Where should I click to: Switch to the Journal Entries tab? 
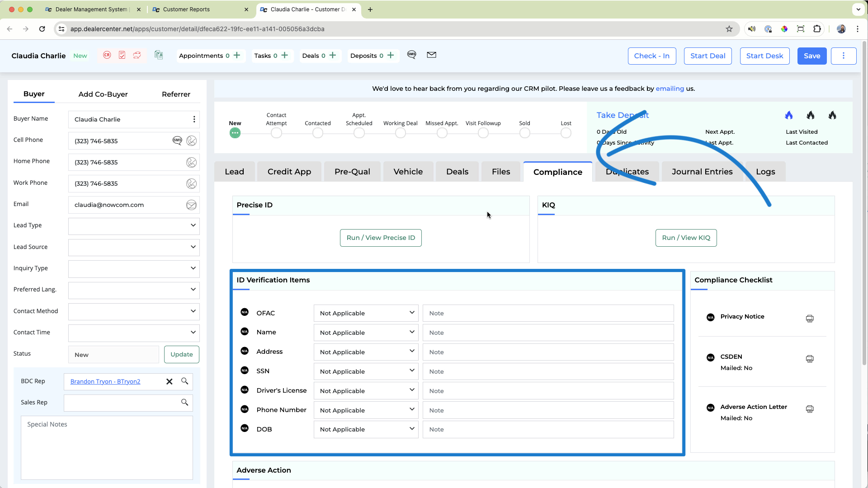[702, 172]
